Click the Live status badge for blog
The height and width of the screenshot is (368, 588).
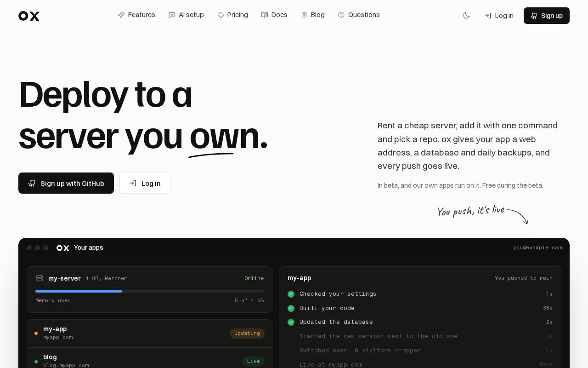[254, 362]
